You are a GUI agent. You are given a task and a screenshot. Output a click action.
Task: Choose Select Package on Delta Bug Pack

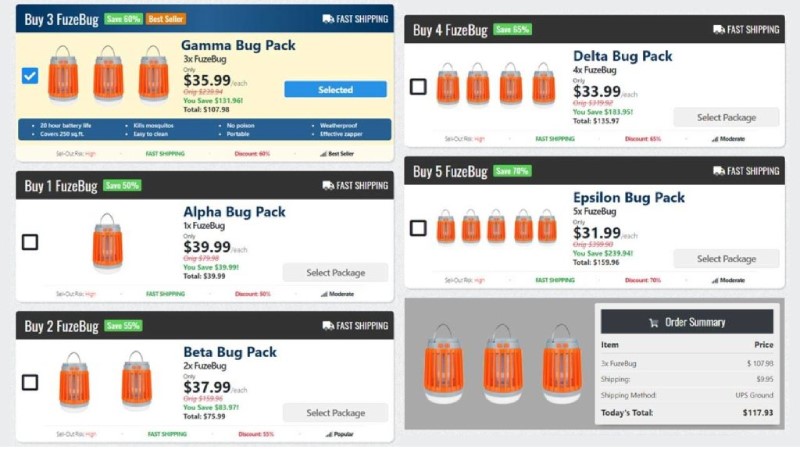click(726, 117)
